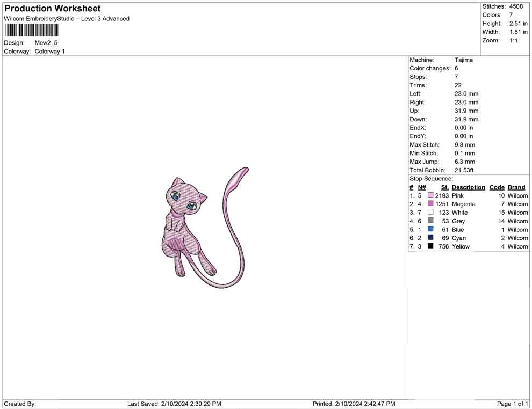532x409 pixels.
Task: Click the Total Bobbin value '21.53ft'
Action: point(464,170)
